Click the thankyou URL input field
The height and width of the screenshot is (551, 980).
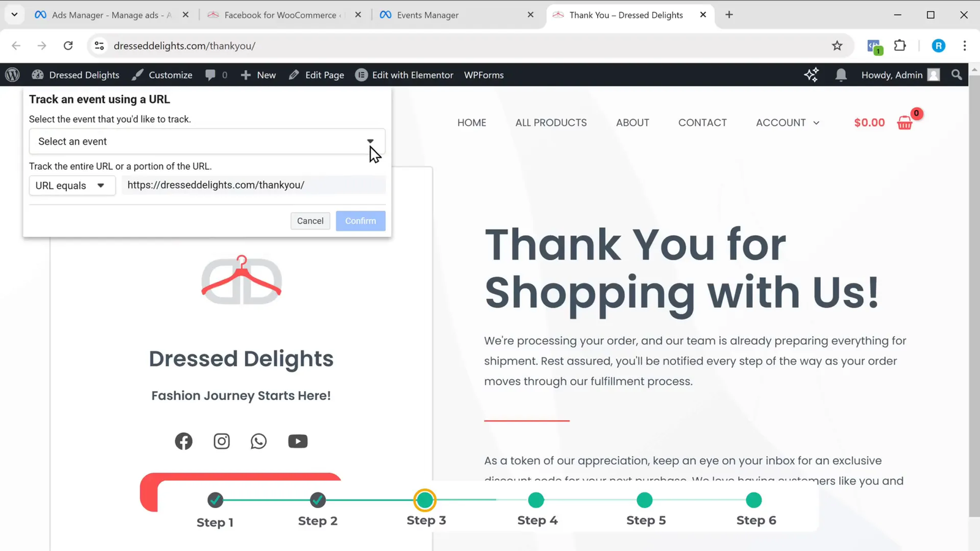pos(254,185)
